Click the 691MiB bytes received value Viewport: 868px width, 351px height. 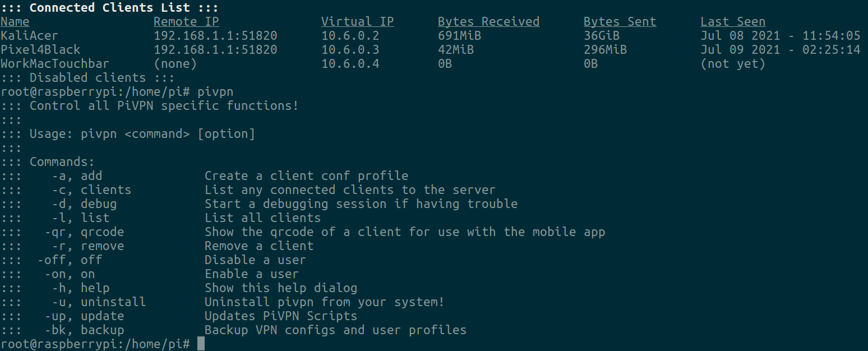[459, 36]
